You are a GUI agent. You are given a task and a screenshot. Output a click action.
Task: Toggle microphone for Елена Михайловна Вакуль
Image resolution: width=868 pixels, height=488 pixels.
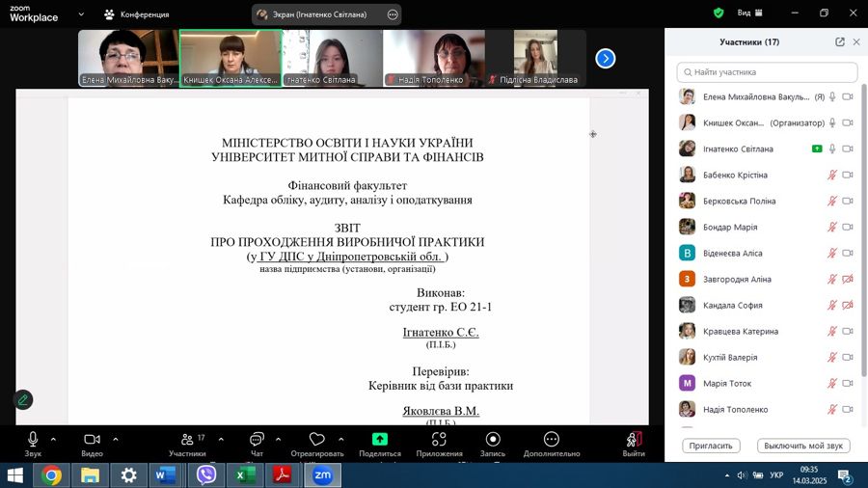[832, 96]
